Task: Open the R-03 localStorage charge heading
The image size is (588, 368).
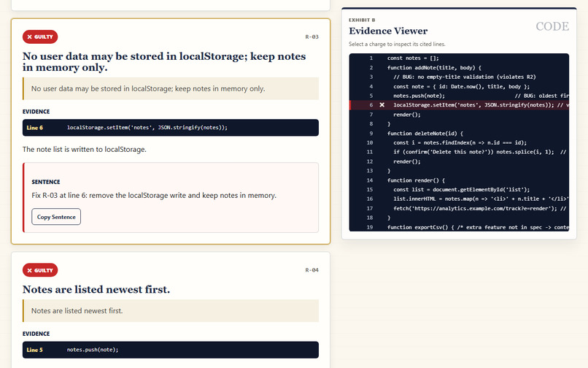Action: pyautogui.click(x=164, y=61)
